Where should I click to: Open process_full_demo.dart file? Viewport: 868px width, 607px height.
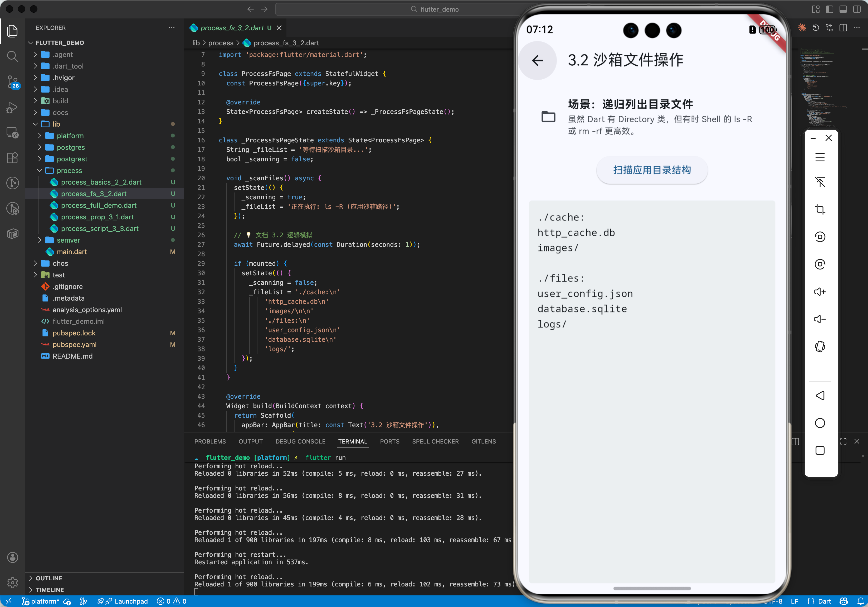(x=99, y=205)
